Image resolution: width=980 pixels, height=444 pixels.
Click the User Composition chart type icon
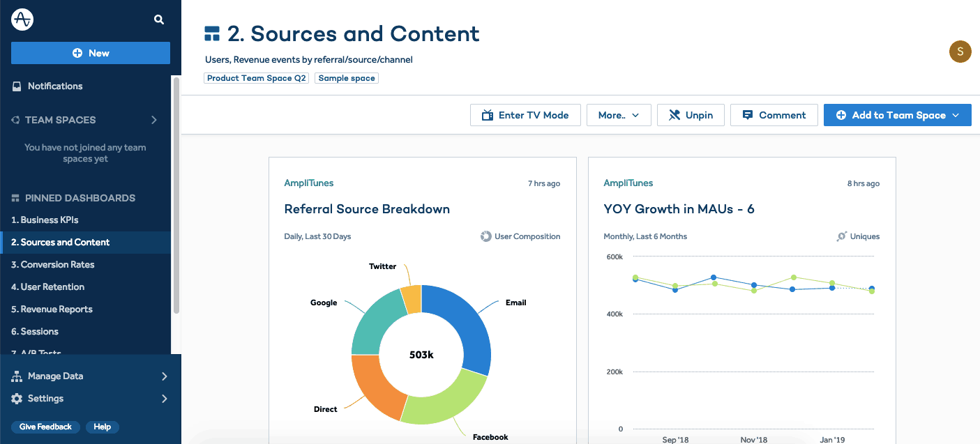(x=485, y=236)
